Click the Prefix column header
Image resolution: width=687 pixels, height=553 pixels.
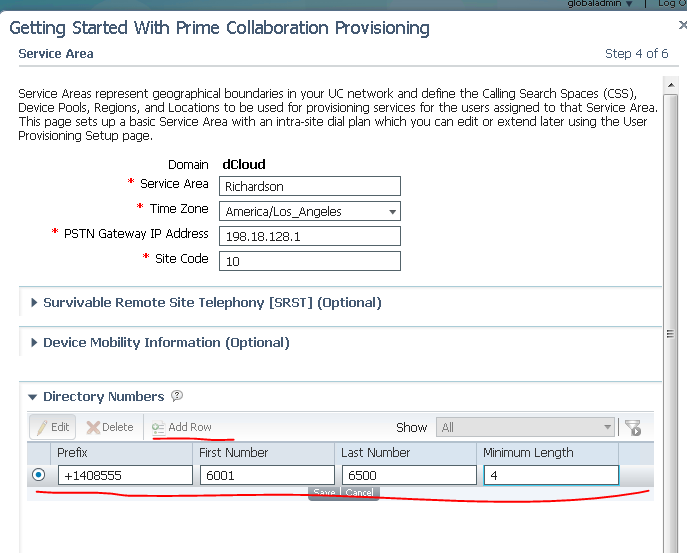(121, 453)
